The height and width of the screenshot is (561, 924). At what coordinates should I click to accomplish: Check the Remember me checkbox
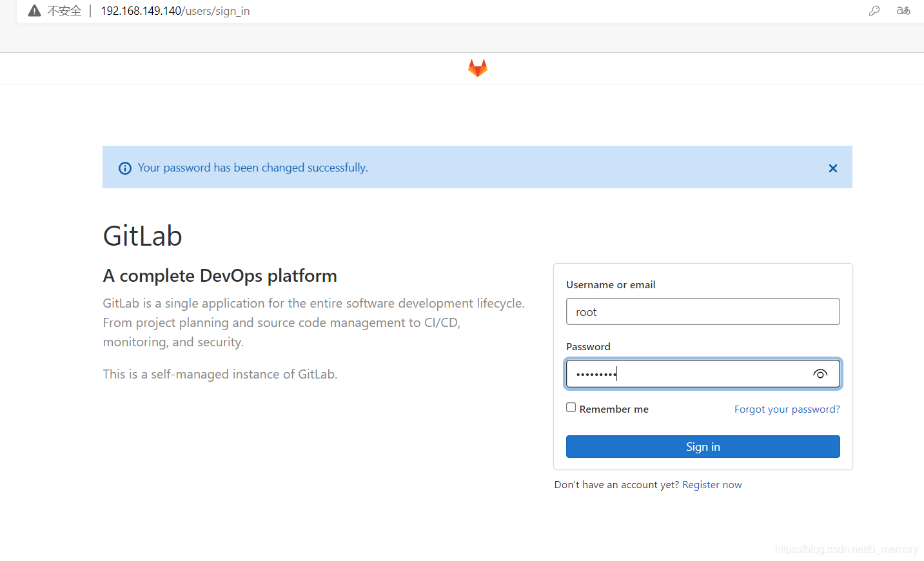tap(571, 408)
